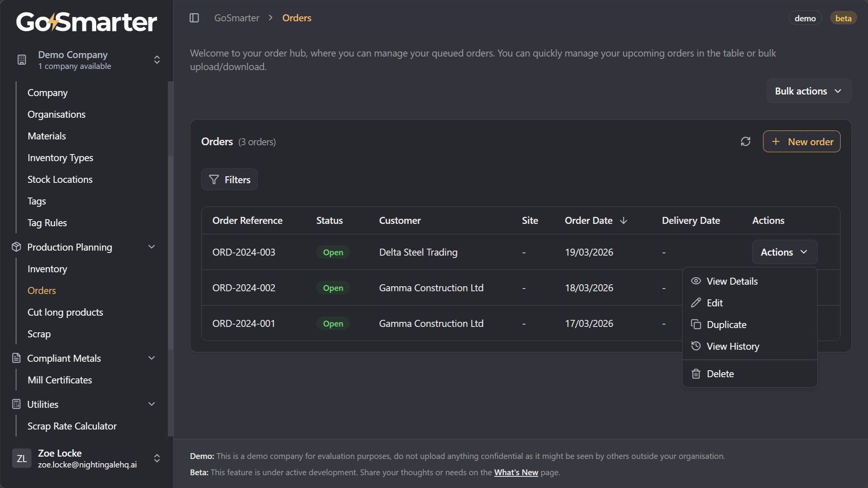Click the Demo Company building icon
The image size is (868, 488).
coord(22,60)
